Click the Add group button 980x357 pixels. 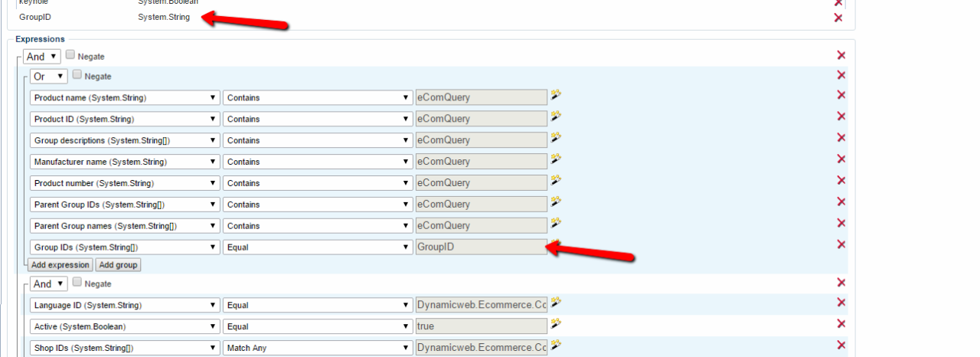click(x=118, y=265)
